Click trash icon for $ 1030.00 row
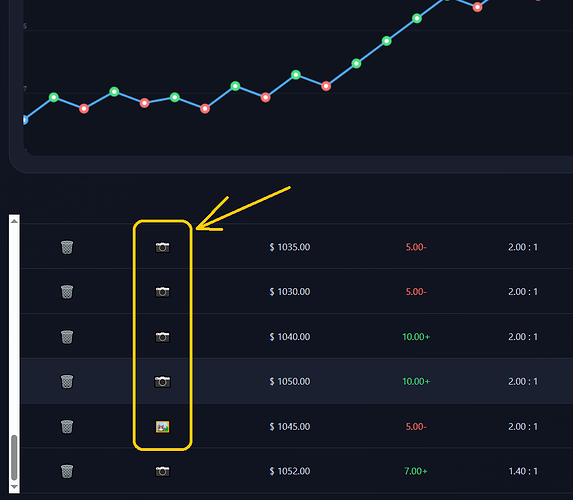 pos(67,292)
